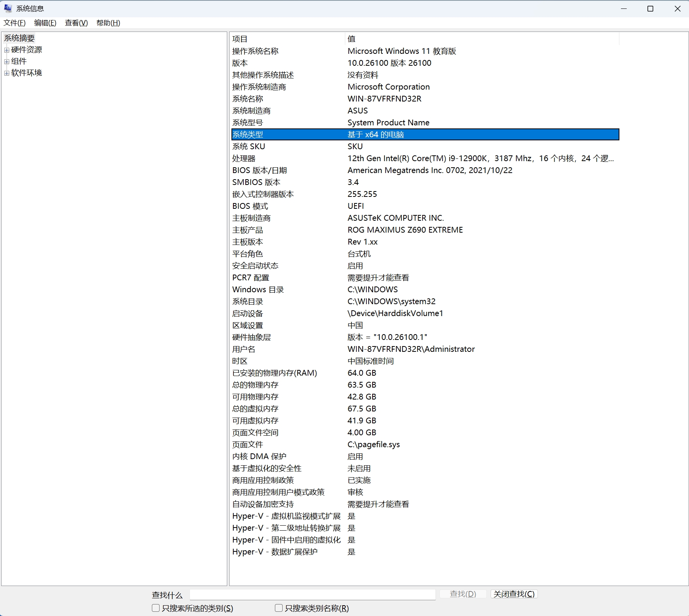The height and width of the screenshot is (616, 689).
Task: Enable 只搜索所选的类别 checkbox
Action: (x=156, y=608)
